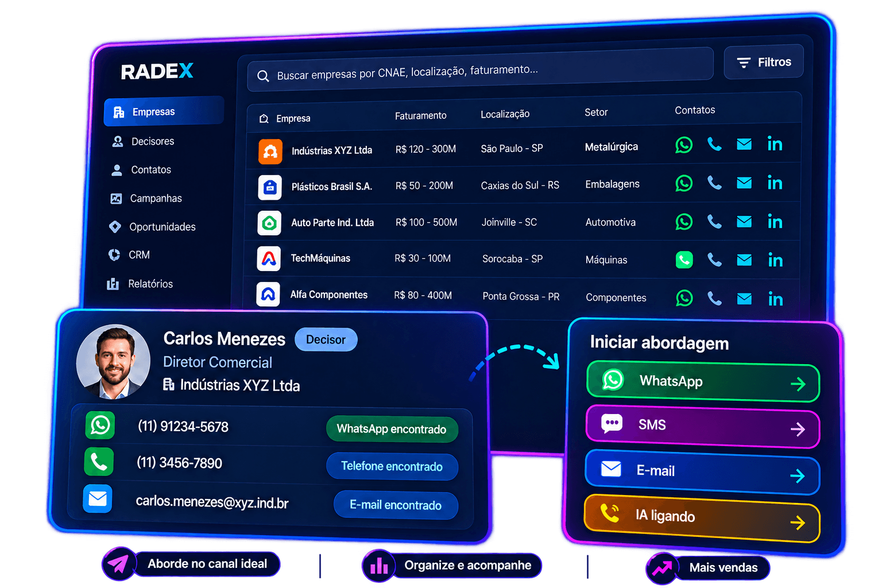This screenshot has width=882, height=588.
Task: Start WhatsApp approach in Iniciar abordagem
Action: click(703, 382)
